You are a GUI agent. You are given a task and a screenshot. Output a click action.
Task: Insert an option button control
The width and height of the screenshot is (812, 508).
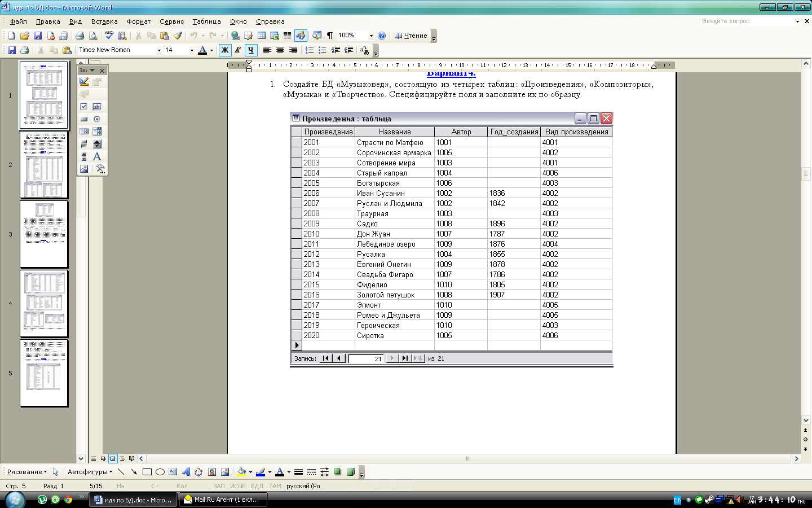(97, 119)
